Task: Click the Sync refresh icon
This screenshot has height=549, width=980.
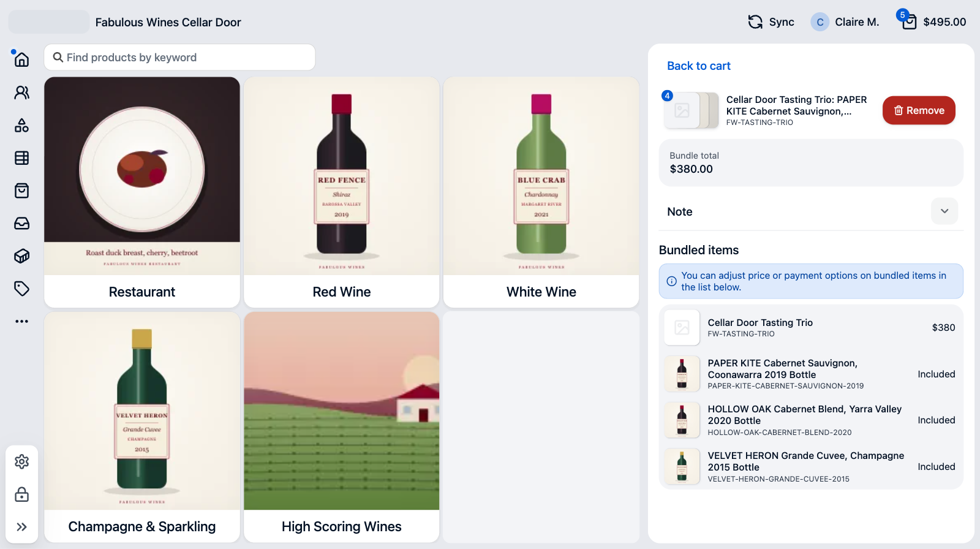Action: coord(755,22)
